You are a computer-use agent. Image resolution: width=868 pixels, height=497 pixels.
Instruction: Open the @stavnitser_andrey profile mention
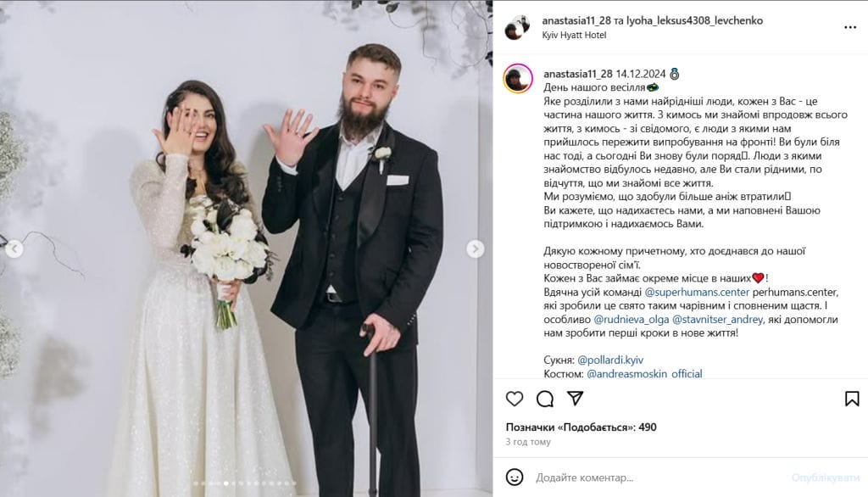(x=717, y=319)
